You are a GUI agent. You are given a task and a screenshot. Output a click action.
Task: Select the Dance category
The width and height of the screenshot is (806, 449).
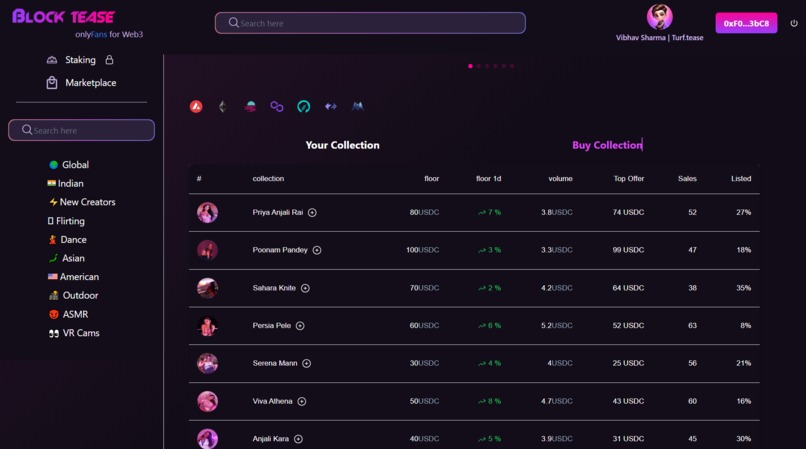click(67, 240)
